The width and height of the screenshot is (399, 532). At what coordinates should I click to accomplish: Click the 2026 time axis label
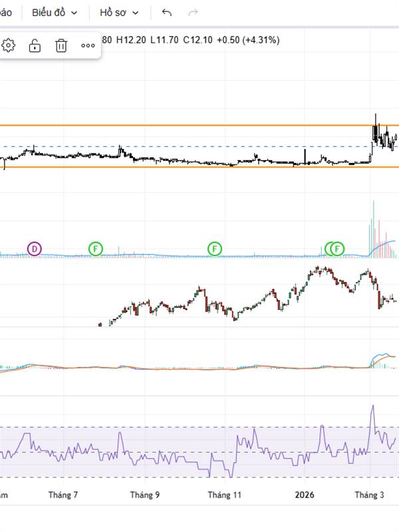click(x=305, y=495)
